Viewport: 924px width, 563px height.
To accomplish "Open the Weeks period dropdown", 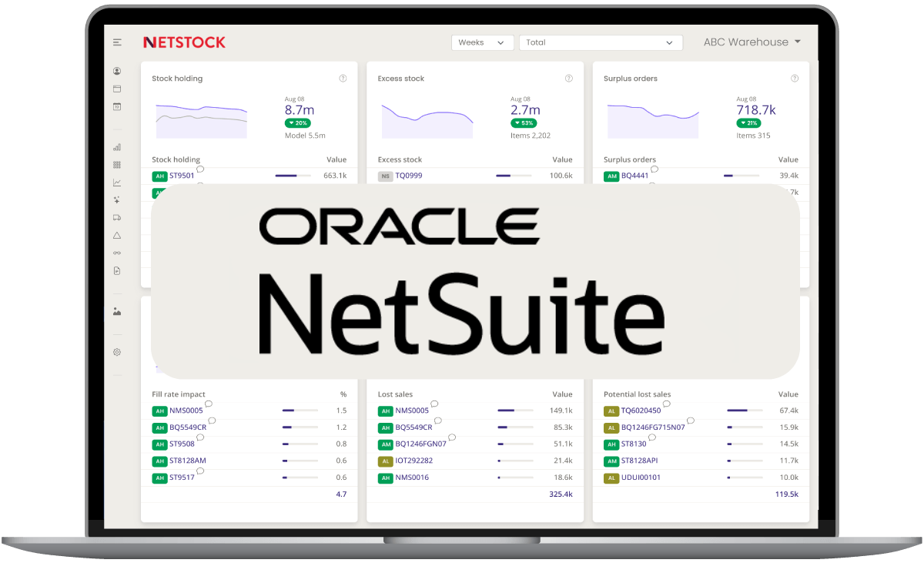I will (x=482, y=42).
